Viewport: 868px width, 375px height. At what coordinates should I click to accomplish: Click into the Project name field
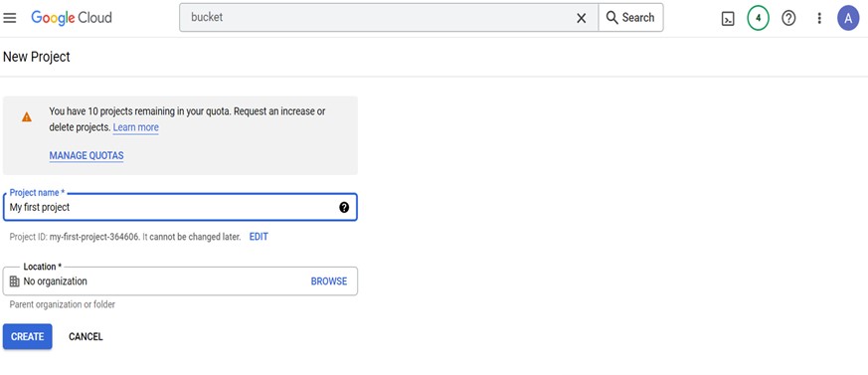pos(180,207)
